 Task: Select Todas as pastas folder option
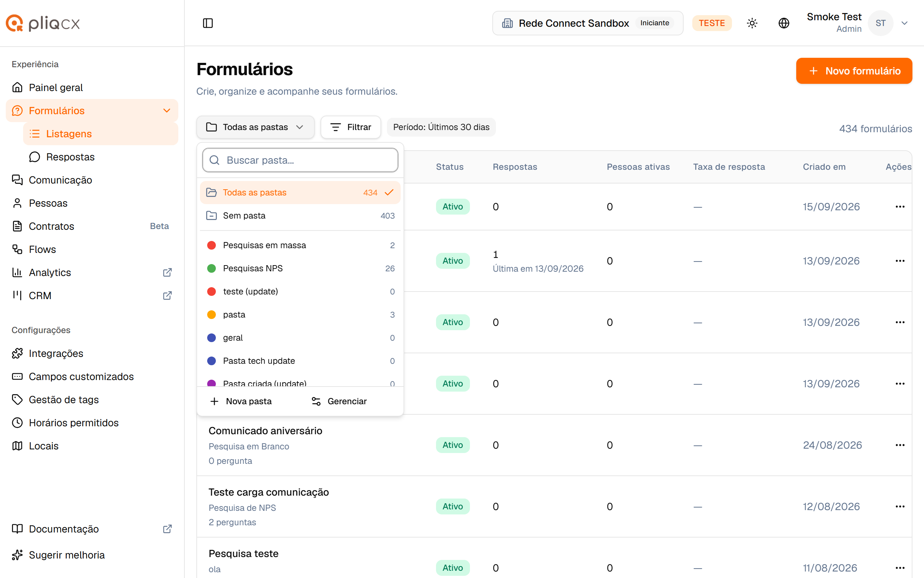coord(300,192)
